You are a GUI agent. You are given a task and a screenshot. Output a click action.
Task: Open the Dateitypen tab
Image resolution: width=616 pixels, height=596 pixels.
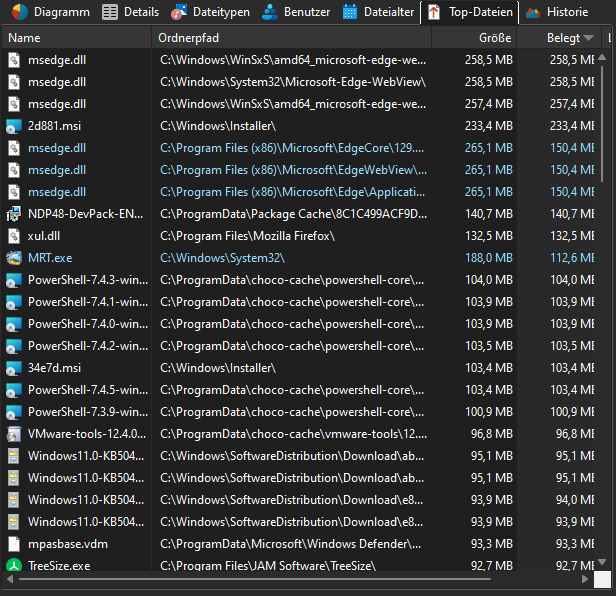click(210, 12)
